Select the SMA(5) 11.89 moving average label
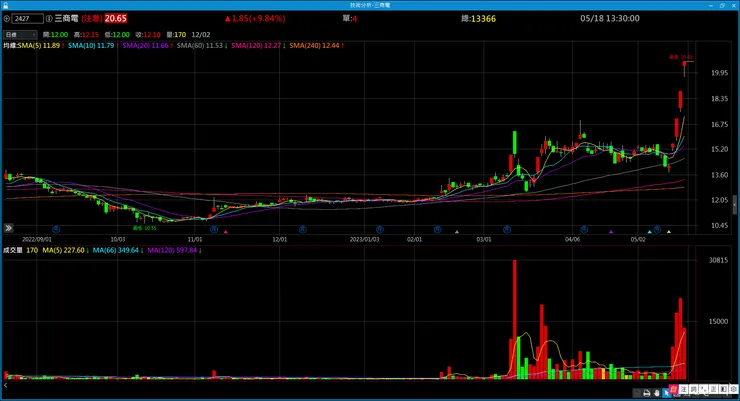 pyautogui.click(x=41, y=46)
